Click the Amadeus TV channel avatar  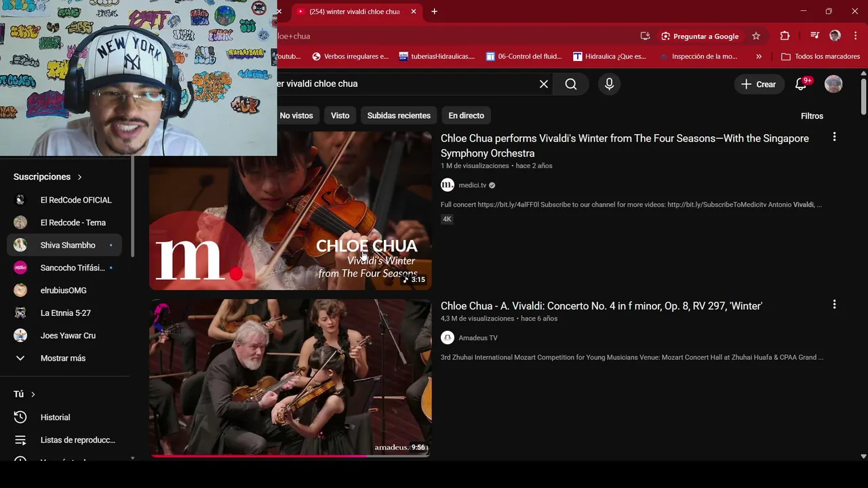pos(448,338)
